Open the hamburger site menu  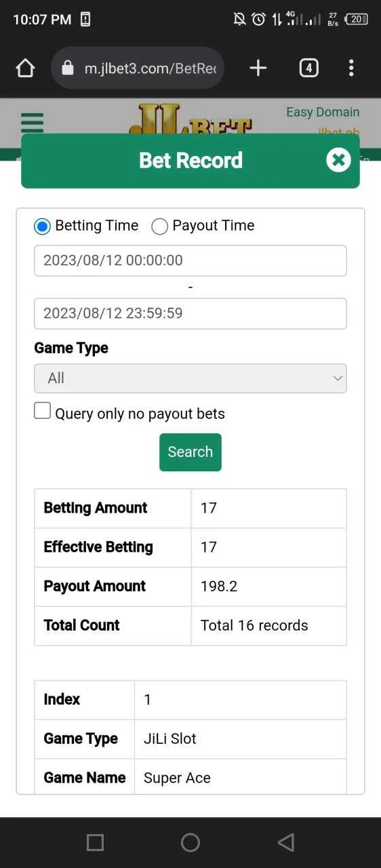coord(32,123)
